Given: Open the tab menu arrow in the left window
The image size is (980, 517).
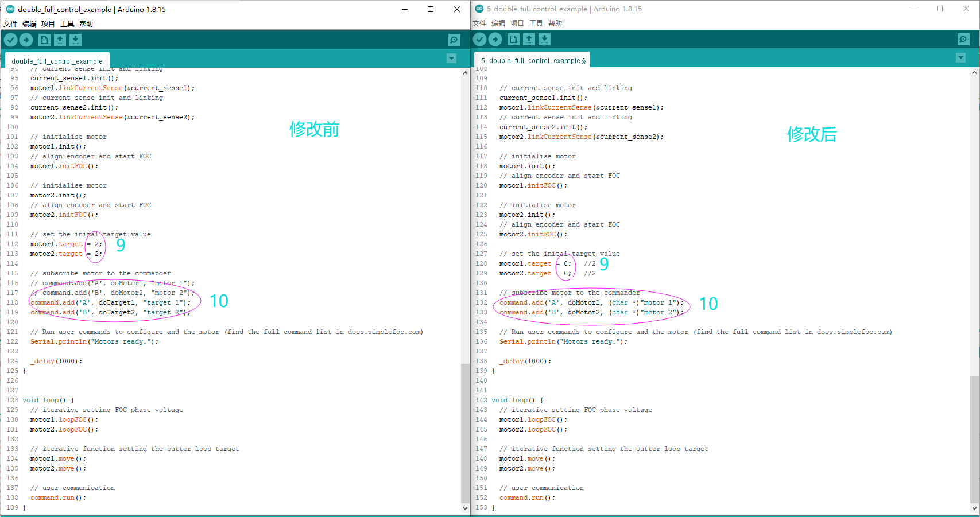Looking at the screenshot, I should pyautogui.click(x=451, y=58).
